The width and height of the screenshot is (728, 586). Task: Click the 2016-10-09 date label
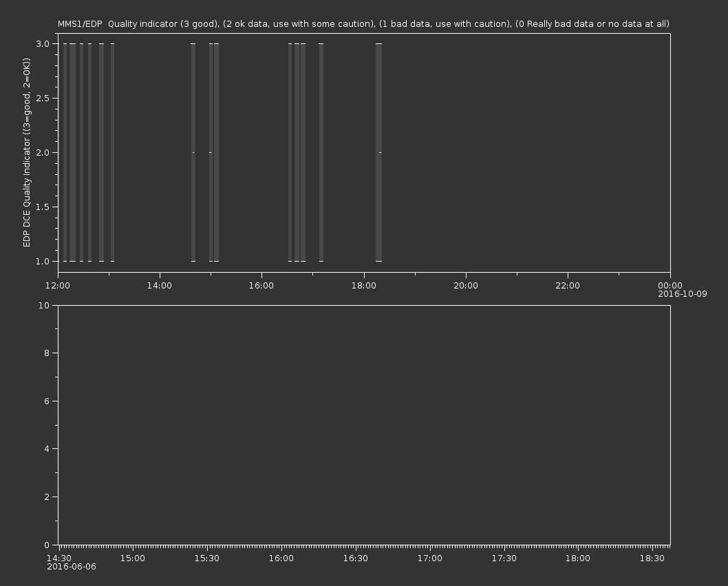tap(683, 294)
